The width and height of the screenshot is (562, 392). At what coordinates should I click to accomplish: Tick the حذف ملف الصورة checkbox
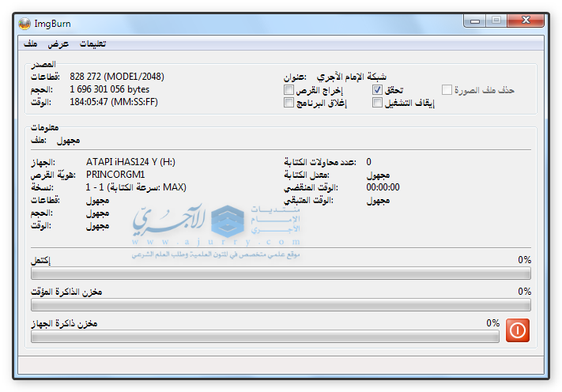[447, 90]
